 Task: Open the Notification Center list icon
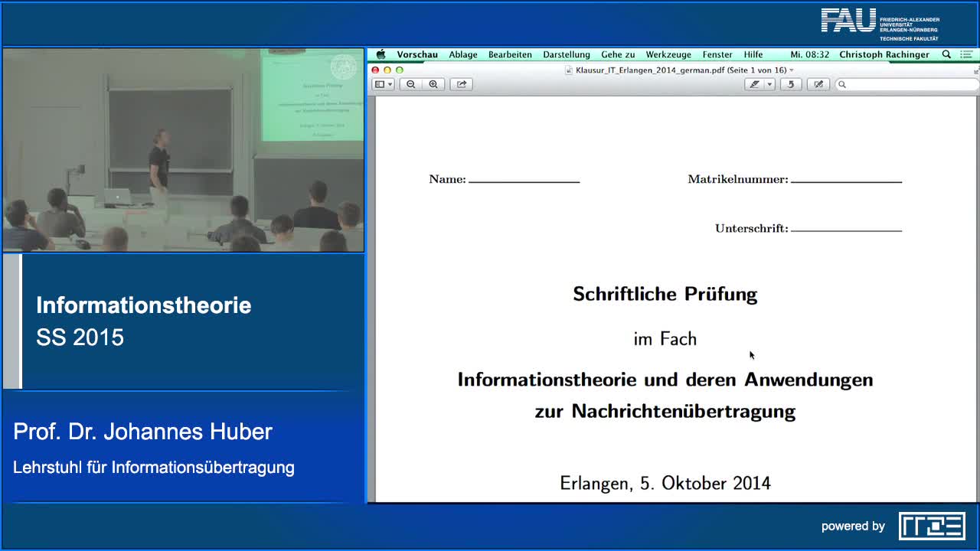(x=968, y=54)
